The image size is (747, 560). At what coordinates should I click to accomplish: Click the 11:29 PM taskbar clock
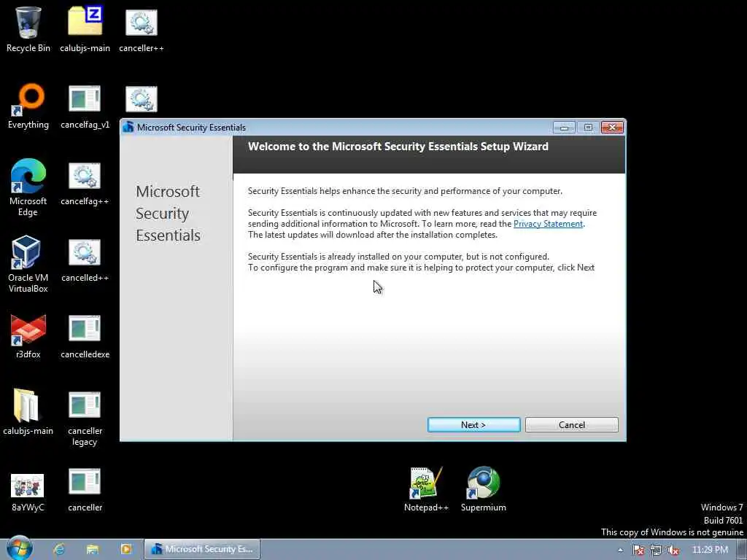(710, 550)
